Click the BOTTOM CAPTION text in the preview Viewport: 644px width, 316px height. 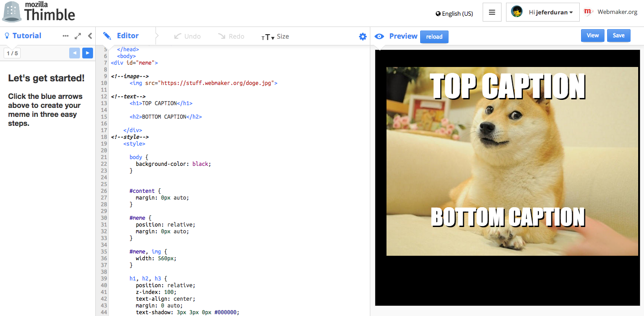pos(508,218)
